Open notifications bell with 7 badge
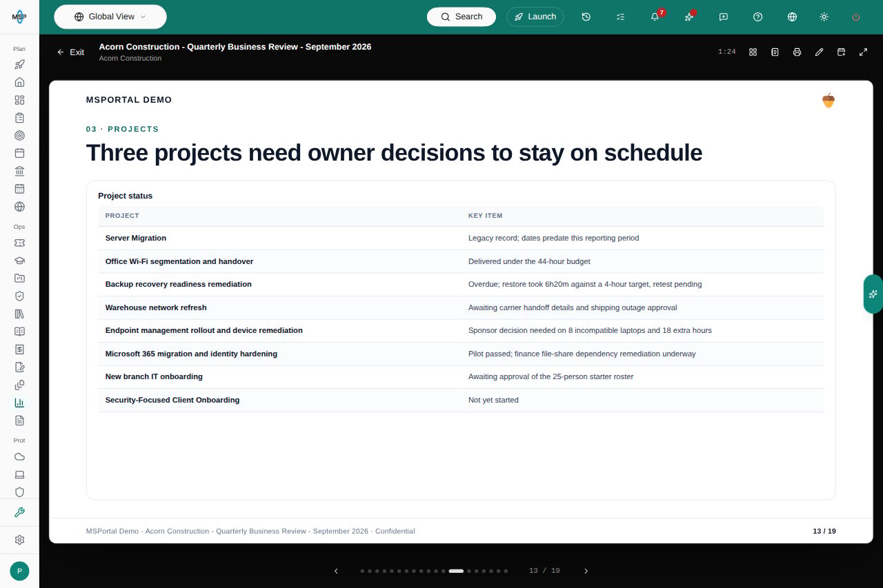Viewport: 883px width, 588px height. pyautogui.click(x=655, y=17)
